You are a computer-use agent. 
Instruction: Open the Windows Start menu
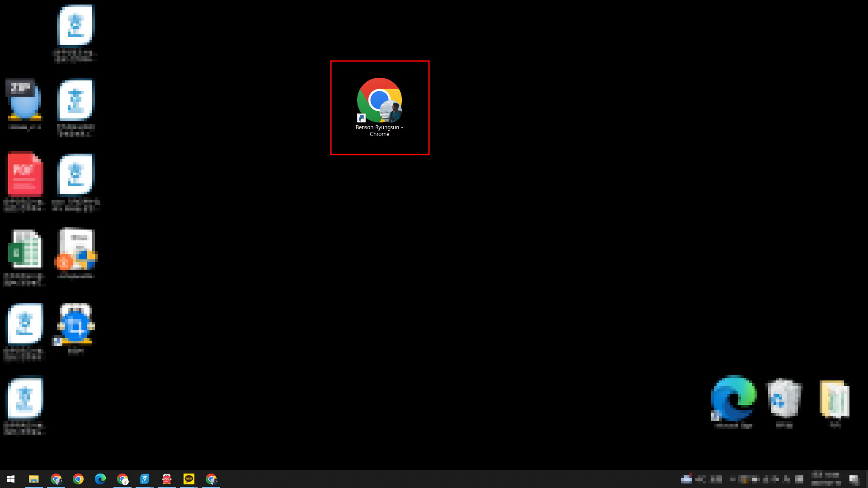tap(11, 479)
